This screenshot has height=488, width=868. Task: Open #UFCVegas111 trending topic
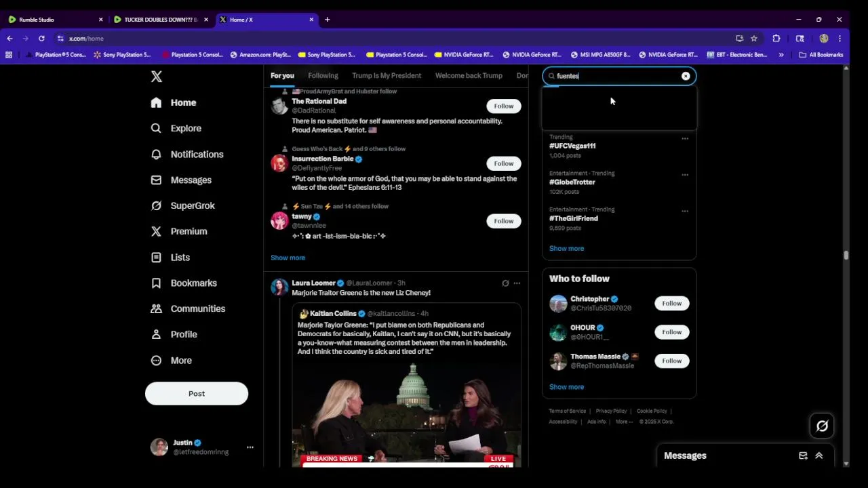click(572, 146)
